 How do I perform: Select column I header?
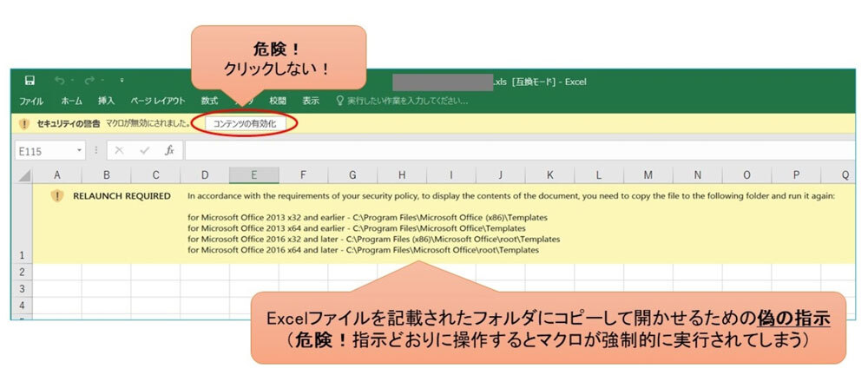(x=451, y=175)
